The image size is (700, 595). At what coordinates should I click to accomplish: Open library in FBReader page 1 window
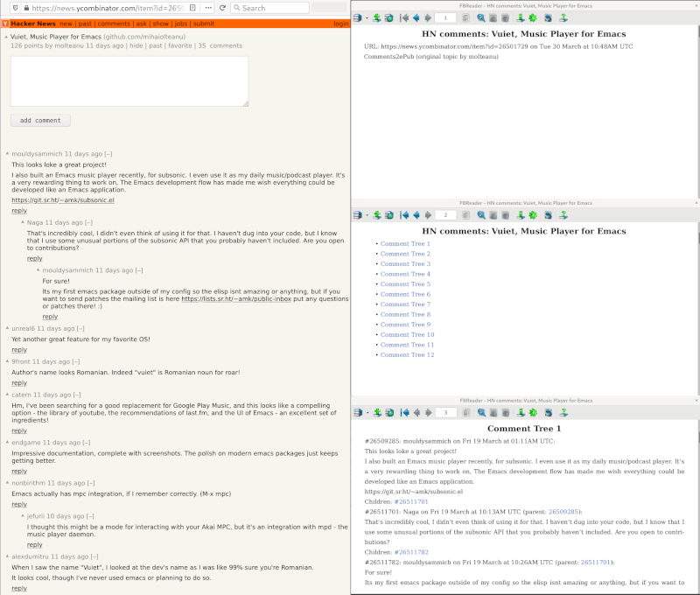click(357, 17)
